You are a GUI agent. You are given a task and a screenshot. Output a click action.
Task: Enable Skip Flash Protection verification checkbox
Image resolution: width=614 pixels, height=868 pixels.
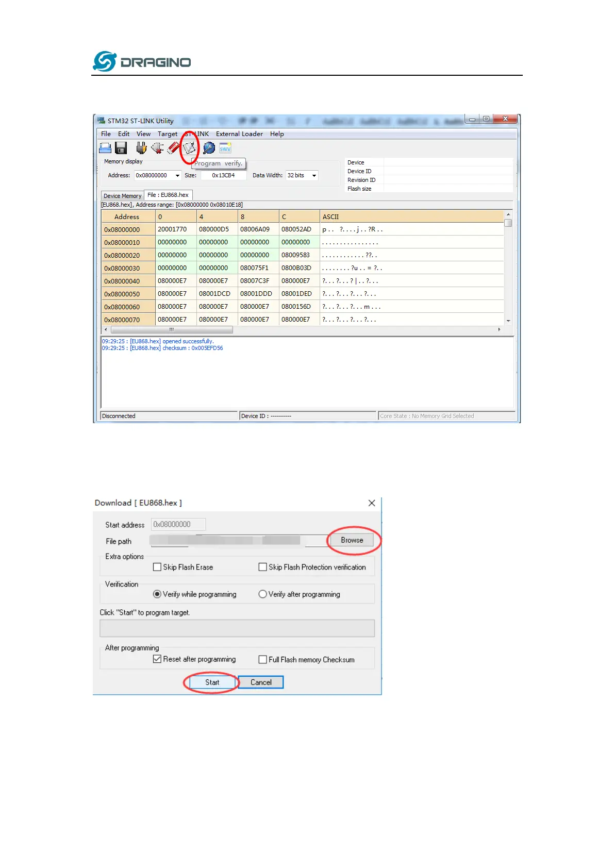click(263, 567)
